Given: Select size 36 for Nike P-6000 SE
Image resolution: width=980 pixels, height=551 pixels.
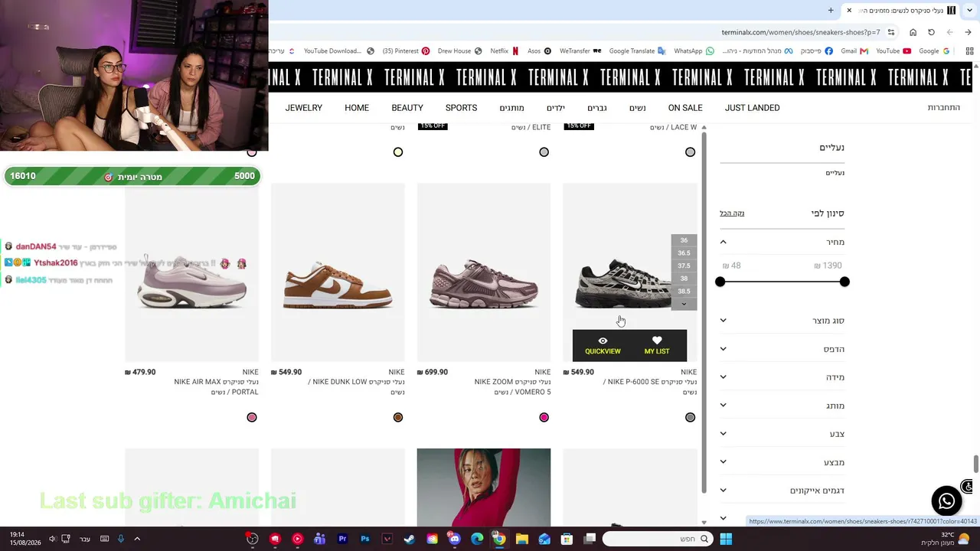Looking at the screenshot, I should click(684, 240).
